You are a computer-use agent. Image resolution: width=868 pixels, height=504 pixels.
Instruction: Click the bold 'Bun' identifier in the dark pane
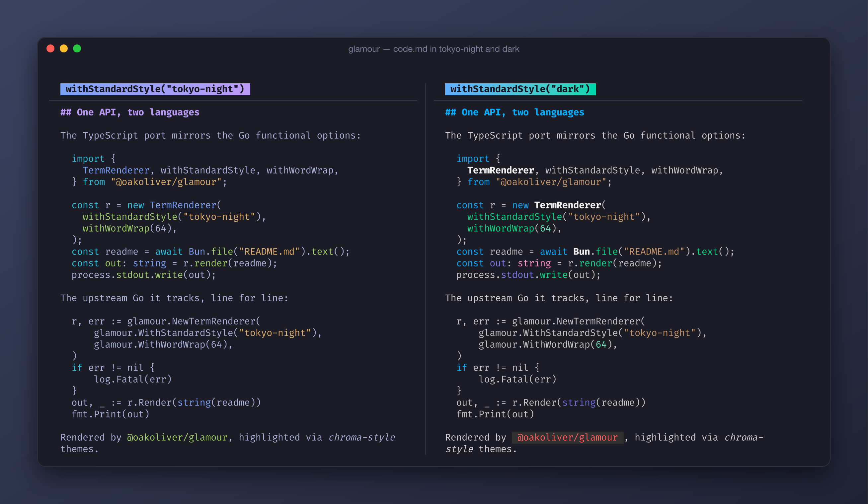coord(582,252)
